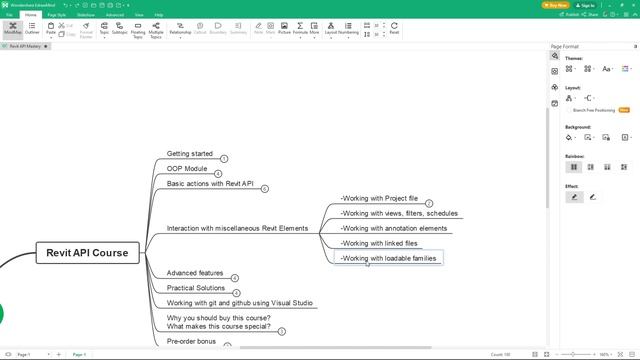Viewport: 640px width, 360px height.
Task: Click the Buy Now button
Action: (x=556, y=5)
